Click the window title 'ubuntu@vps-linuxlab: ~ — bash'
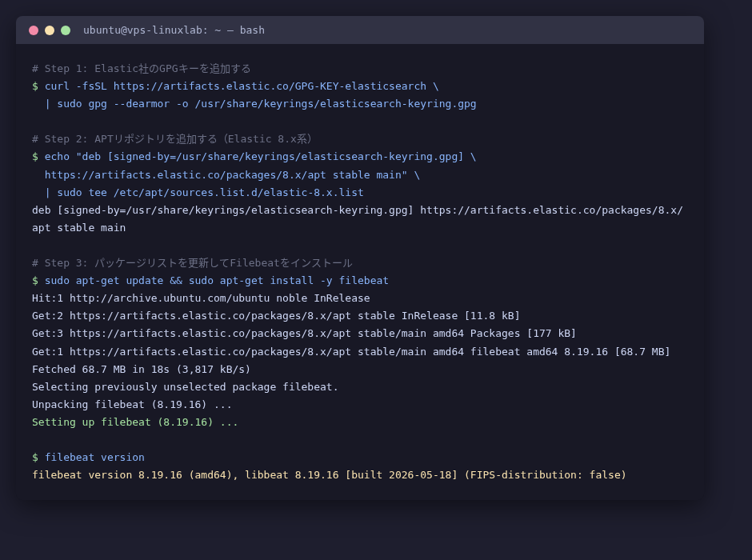Viewport: 752px width, 560px height. click(x=174, y=30)
